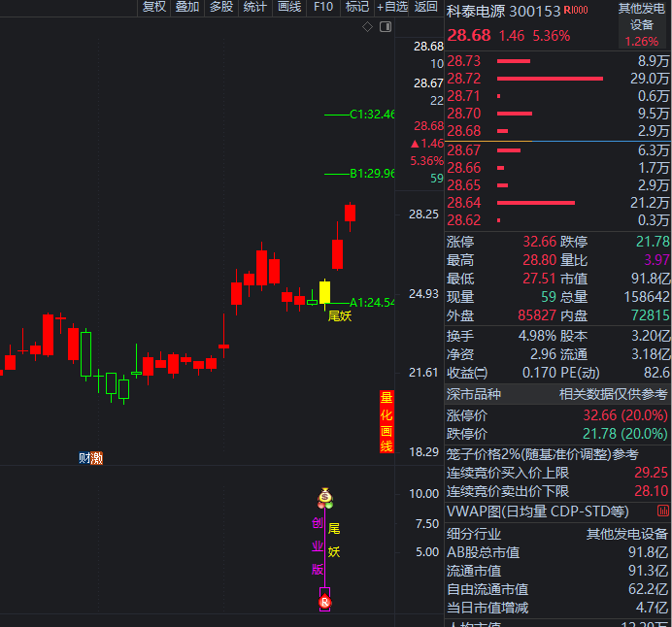Activate the 画线 drawing tool

click(x=289, y=8)
